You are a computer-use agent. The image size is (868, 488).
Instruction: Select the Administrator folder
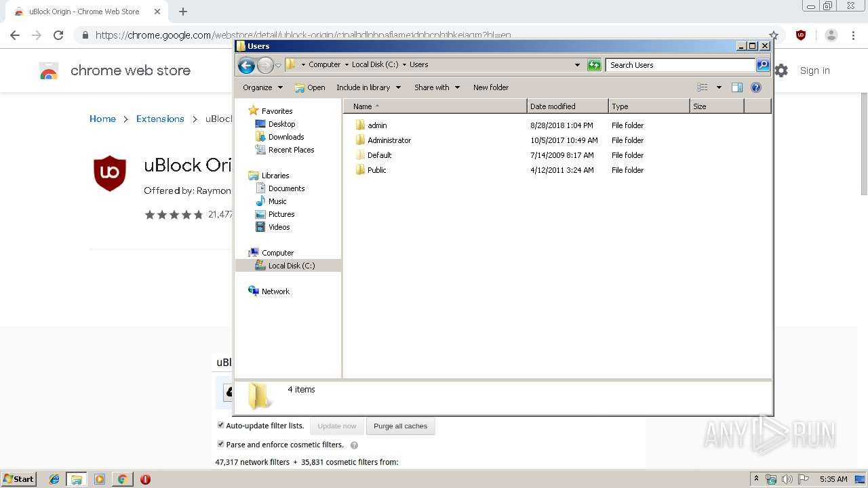383,140
